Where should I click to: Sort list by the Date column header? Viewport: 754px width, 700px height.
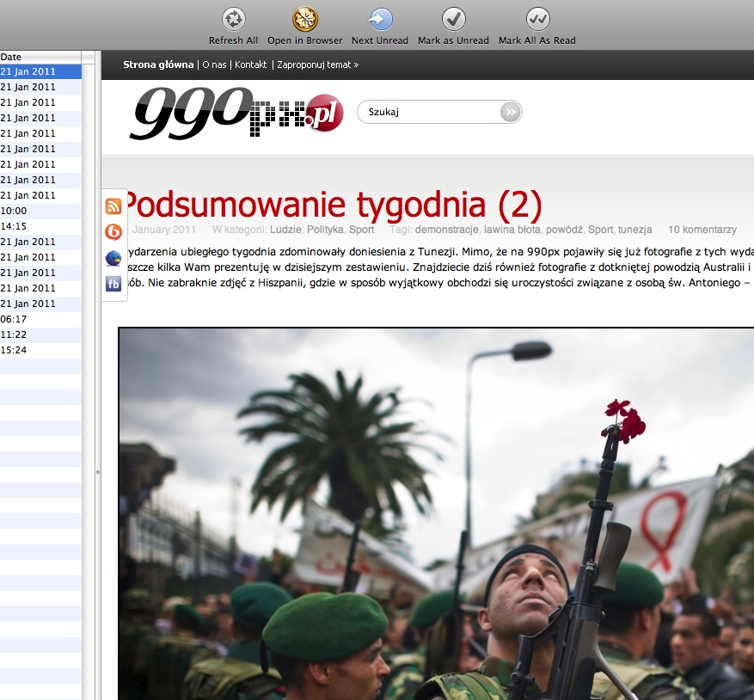click(11, 57)
